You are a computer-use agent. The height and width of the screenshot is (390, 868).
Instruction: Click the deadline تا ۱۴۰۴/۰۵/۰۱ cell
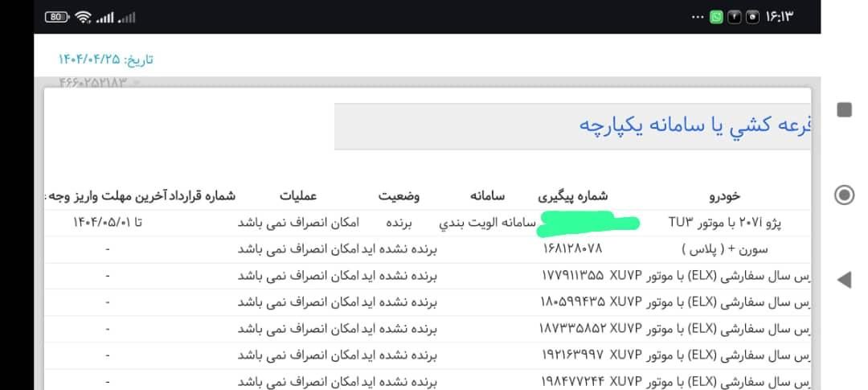[108, 223]
